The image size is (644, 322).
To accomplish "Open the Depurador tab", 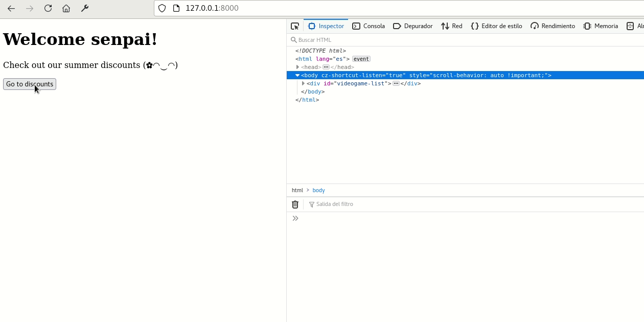I will (412, 26).
